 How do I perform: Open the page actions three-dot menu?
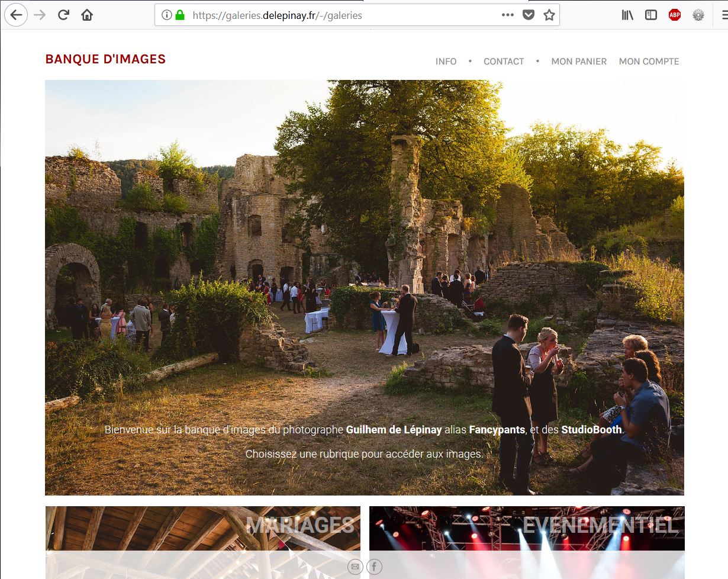507,15
